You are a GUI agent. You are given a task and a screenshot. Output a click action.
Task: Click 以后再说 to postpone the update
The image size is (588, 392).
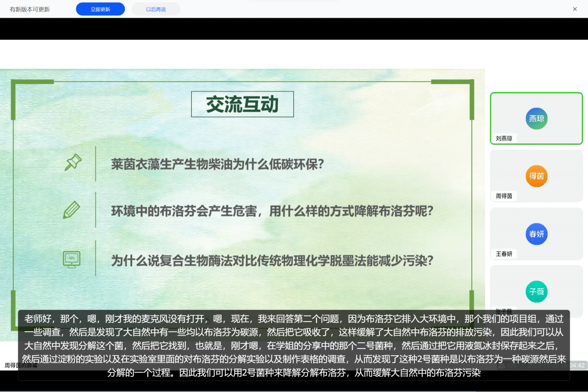tap(156, 9)
